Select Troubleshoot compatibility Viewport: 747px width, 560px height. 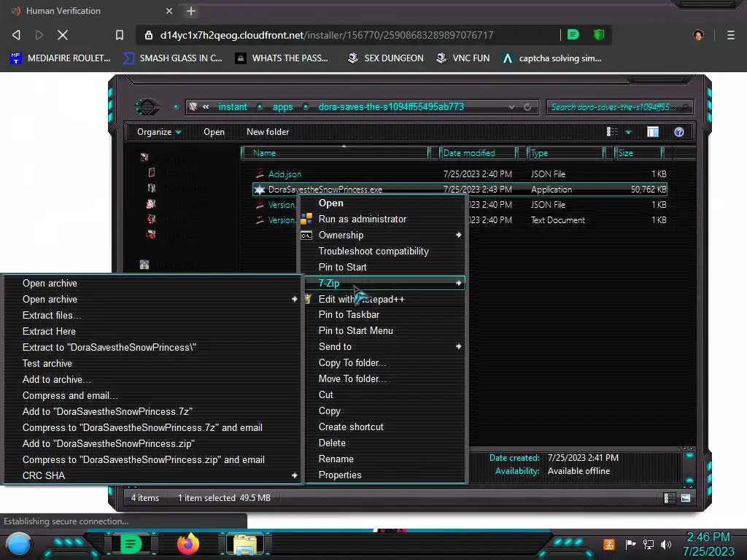(x=373, y=251)
